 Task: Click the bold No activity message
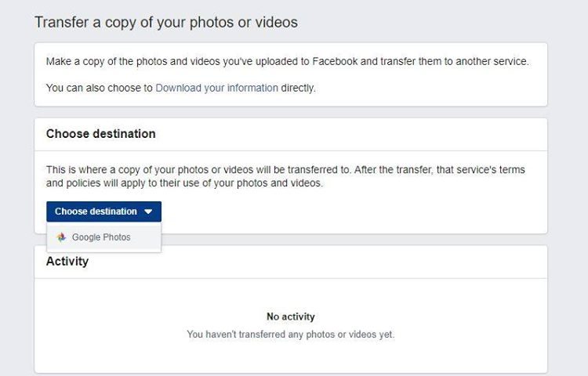[x=291, y=316]
